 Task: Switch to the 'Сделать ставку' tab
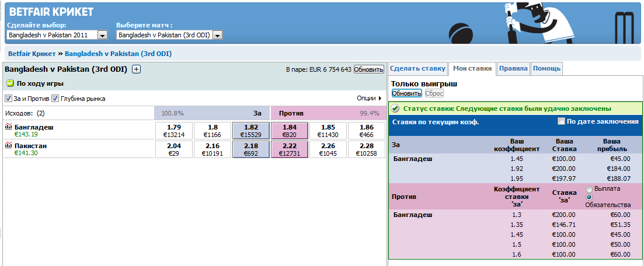pyautogui.click(x=417, y=69)
